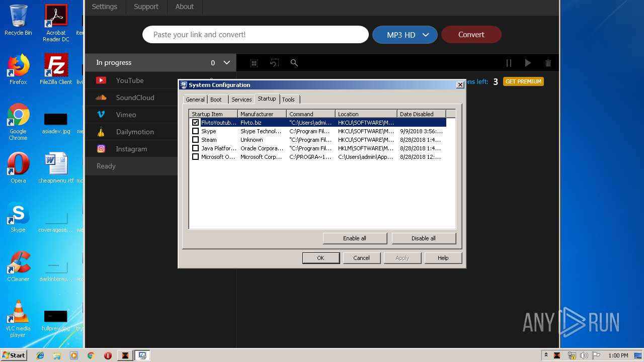The height and width of the screenshot is (362, 644).
Task: Open the Support menu in converter
Action: point(146,7)
